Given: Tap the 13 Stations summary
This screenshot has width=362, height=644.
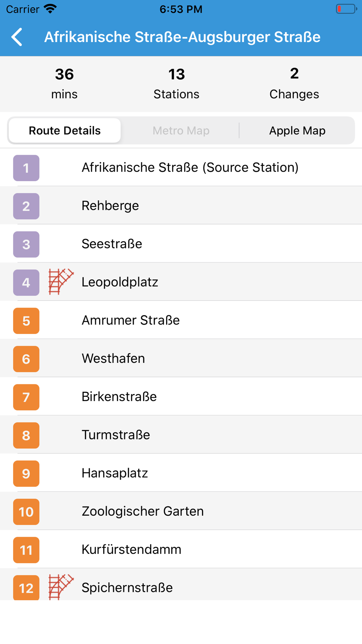Looking at the screenshot, I should click(x=176, y=84).
